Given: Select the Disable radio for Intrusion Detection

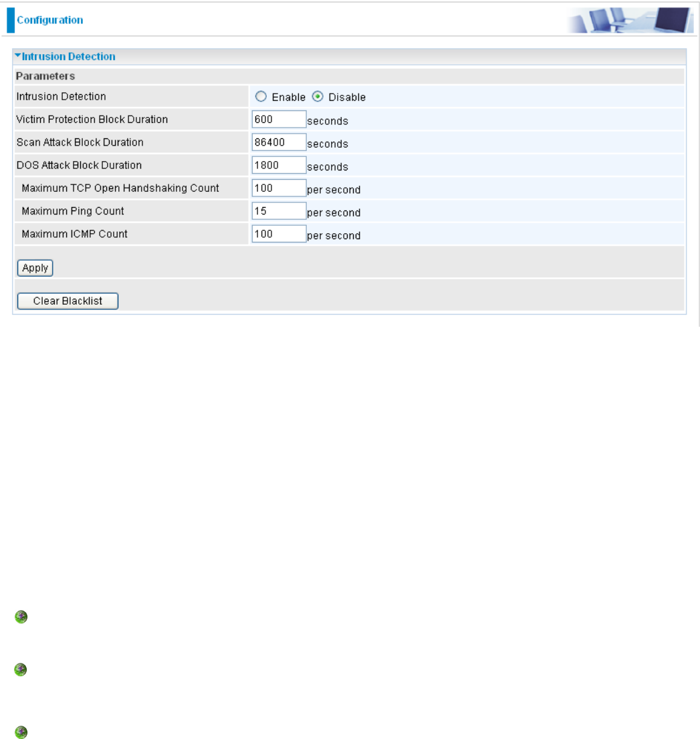Looking at the screenshot, I should click(x=318, y=97).
